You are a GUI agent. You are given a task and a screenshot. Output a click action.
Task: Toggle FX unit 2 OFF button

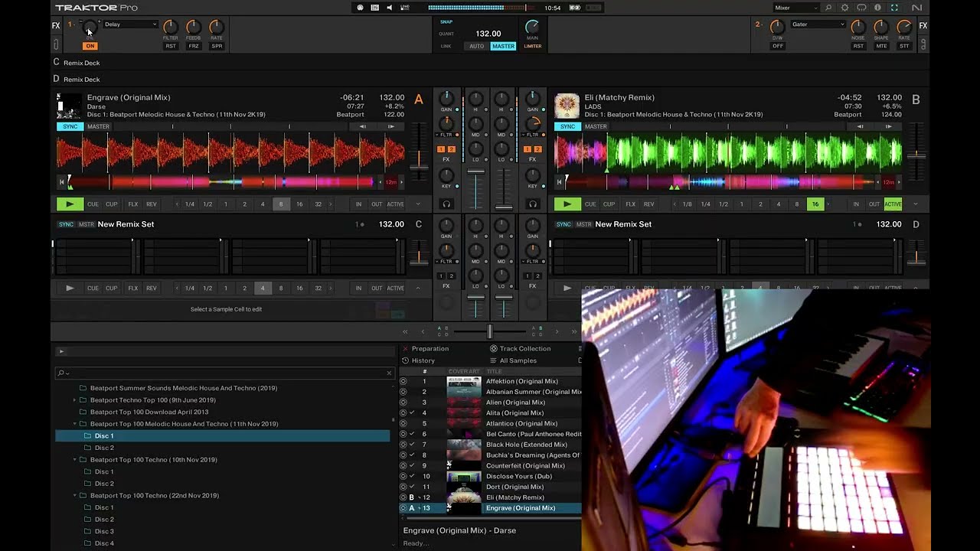[x=778, y=46]
